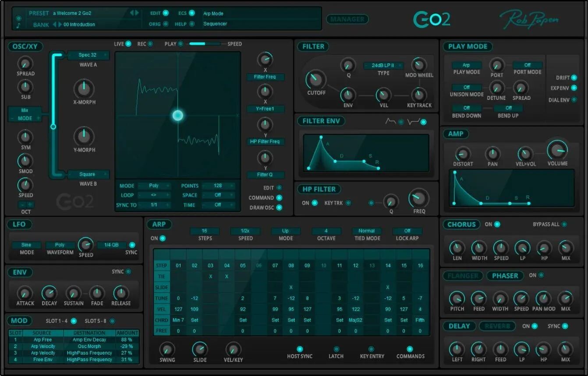Screen dimensions: 588x376
Task: Switch to the DELAY tab
Action: 459,326
